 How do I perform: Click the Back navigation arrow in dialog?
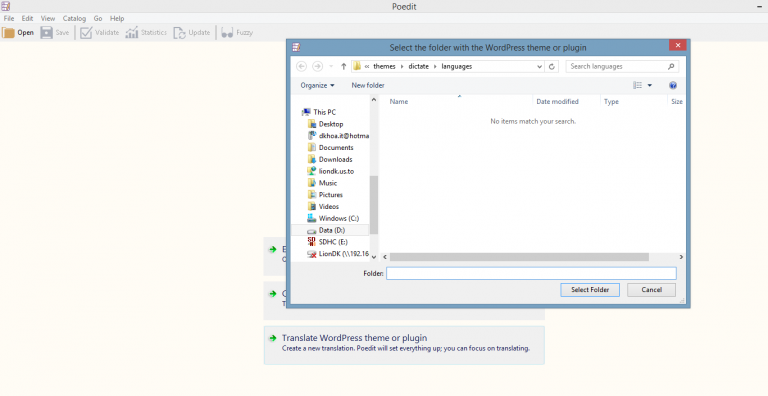[302, 66]
